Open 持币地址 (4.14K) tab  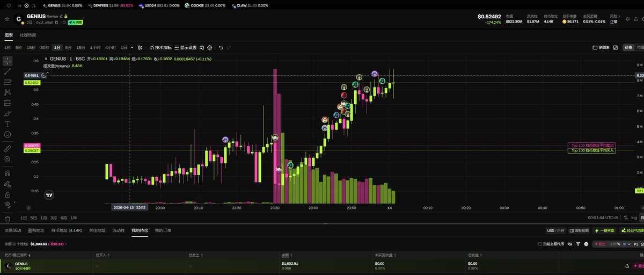coord(67,230)
